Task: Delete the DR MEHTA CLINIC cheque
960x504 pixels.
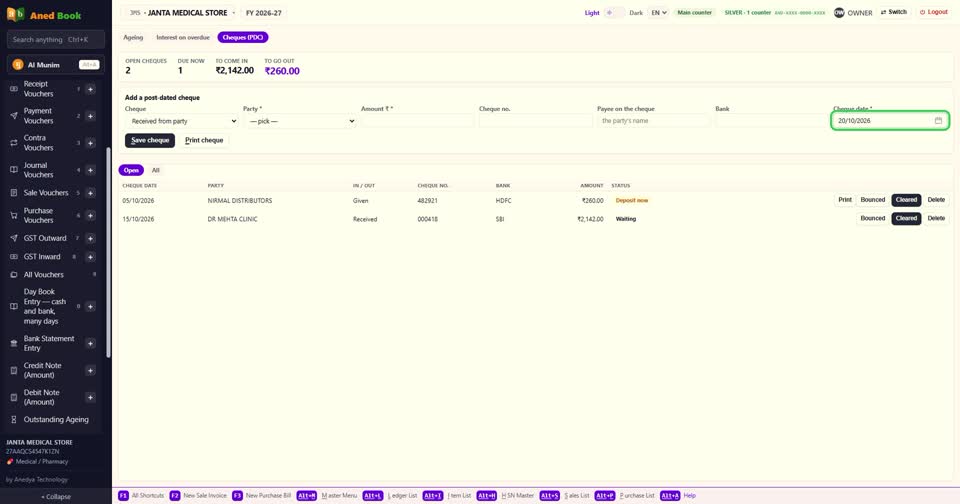Action: point(936,219)
